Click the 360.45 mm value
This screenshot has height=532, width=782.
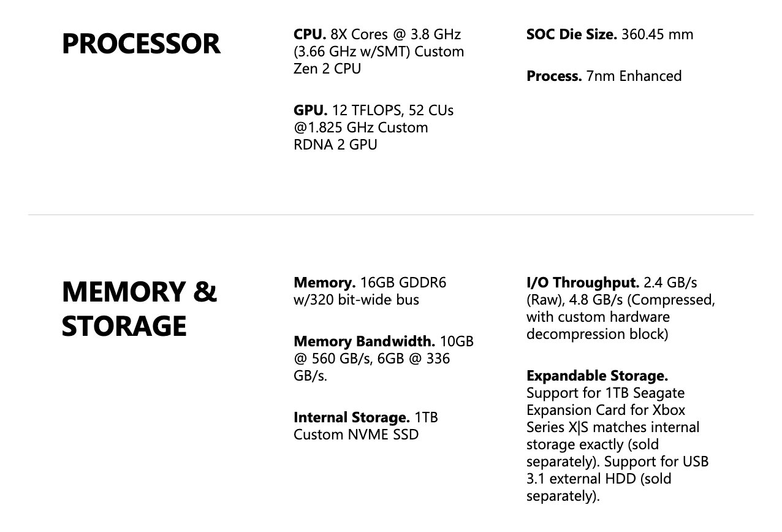658,34
